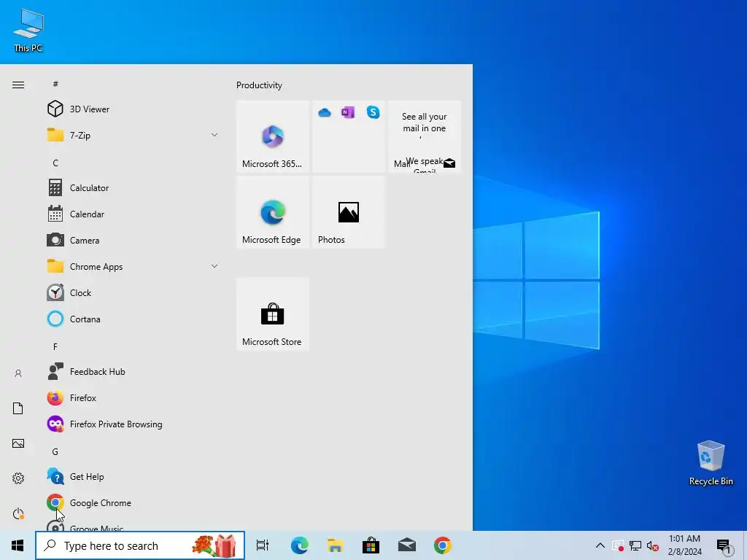This screenshot has width=747, height=560.
Task: Select the Recycle Bin desktop icon
Action: pyautogui.click(x=711, y=463)
